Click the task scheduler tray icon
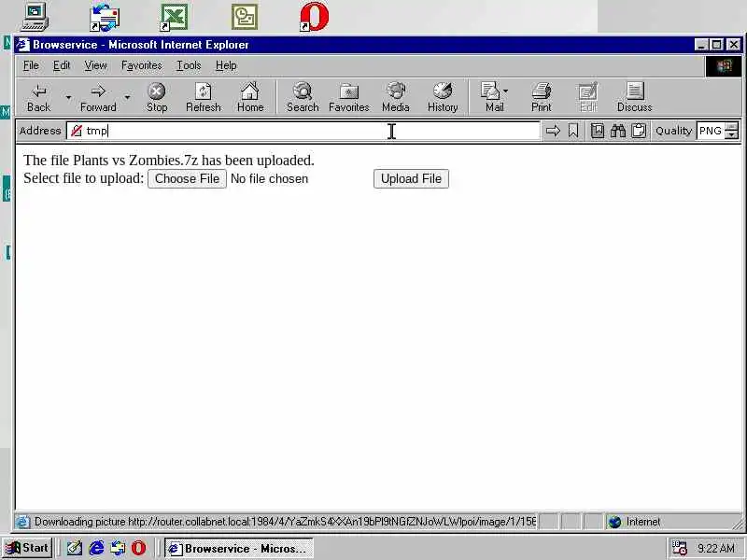 point(679,548)
